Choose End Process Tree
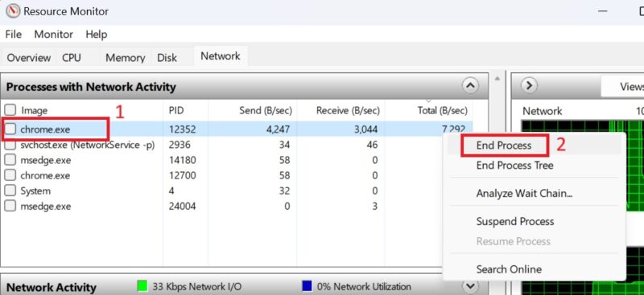Image resolution: width=644 pixels, height=295 pixels. click(514, 166)
